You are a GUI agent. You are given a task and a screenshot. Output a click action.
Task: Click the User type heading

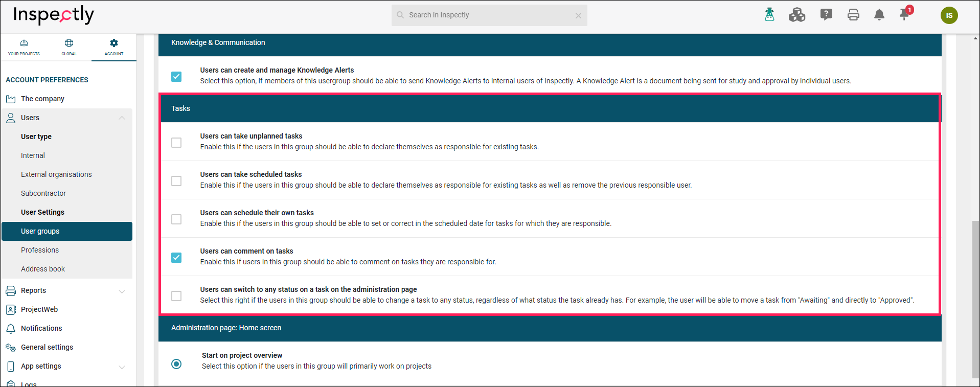click(36, 136)
